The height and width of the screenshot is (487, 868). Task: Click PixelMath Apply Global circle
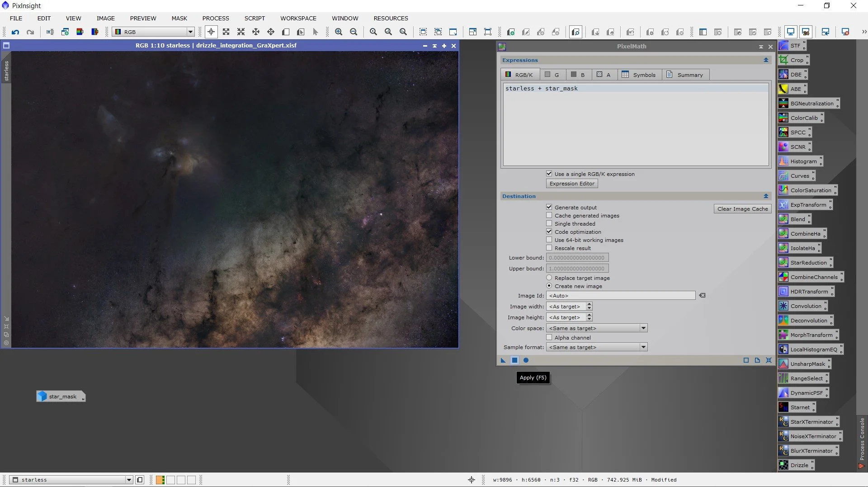526,360
